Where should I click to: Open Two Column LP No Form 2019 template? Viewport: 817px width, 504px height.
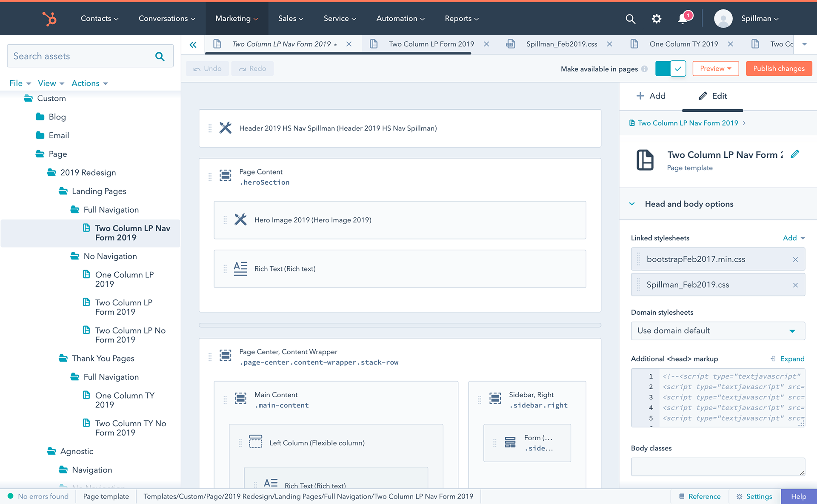130,335
